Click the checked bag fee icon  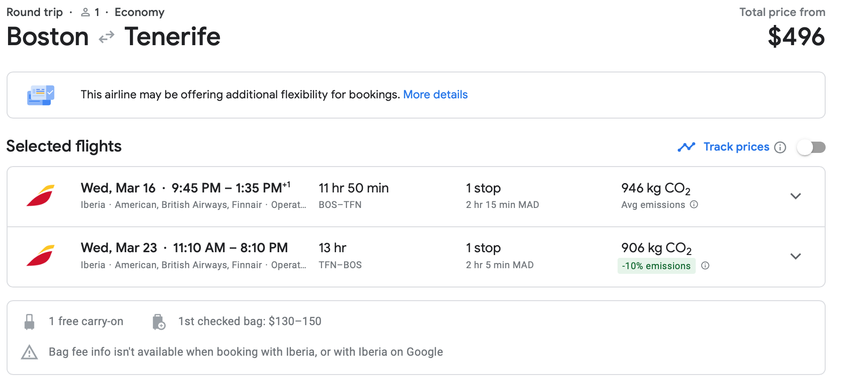coord(159,322)
